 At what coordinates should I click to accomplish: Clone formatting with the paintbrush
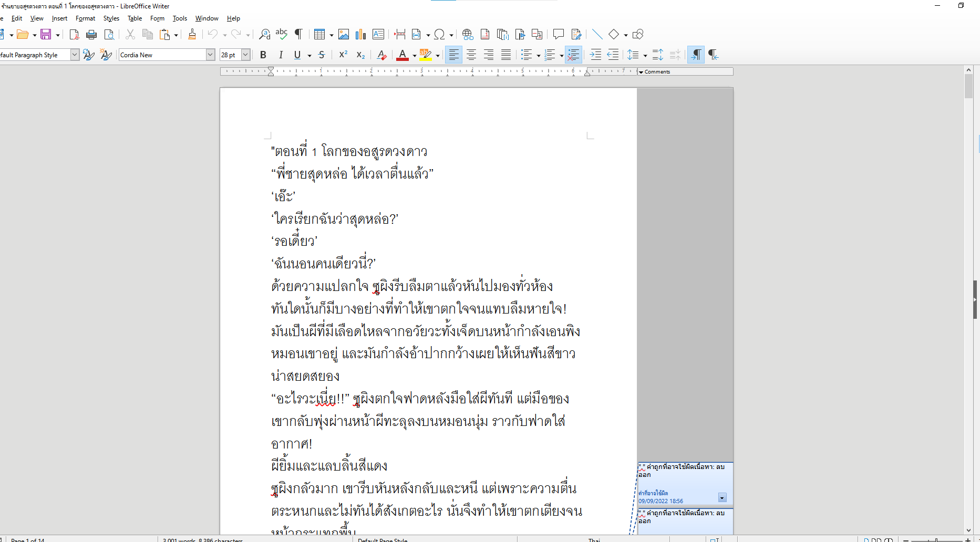click(192, 35)
